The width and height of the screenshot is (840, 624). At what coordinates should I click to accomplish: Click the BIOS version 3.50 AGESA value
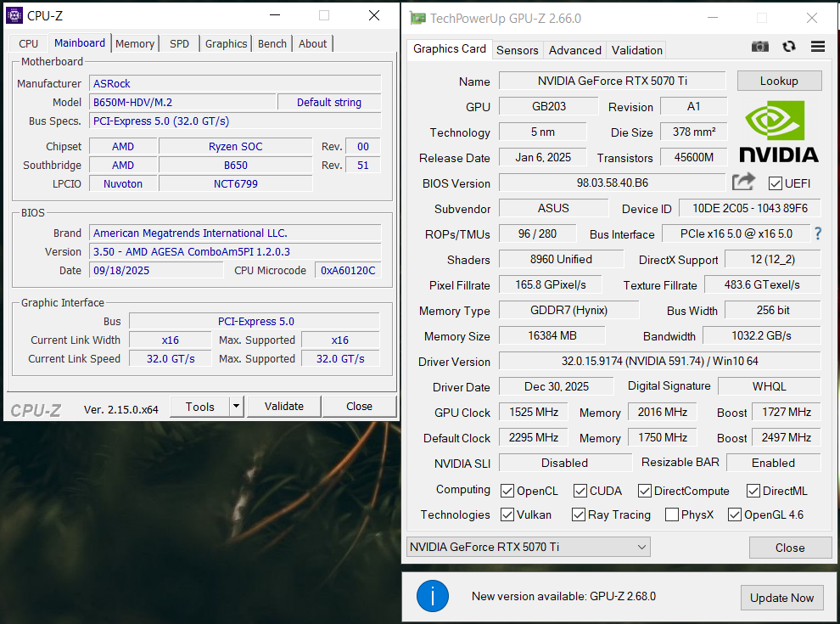point(235,251)
